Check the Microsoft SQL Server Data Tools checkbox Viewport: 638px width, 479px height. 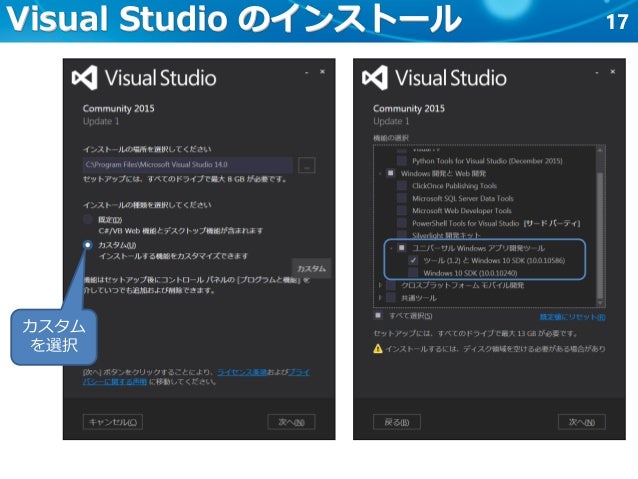coord(402,198)
